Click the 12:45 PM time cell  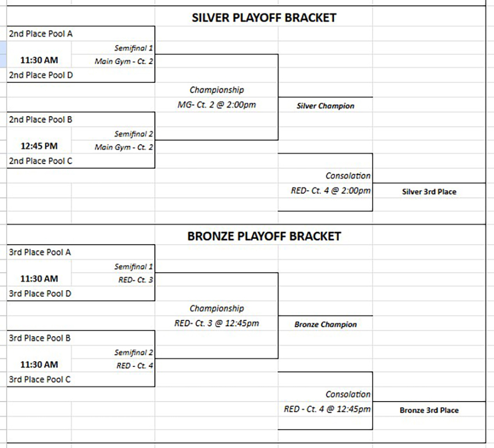click(39, 146)
